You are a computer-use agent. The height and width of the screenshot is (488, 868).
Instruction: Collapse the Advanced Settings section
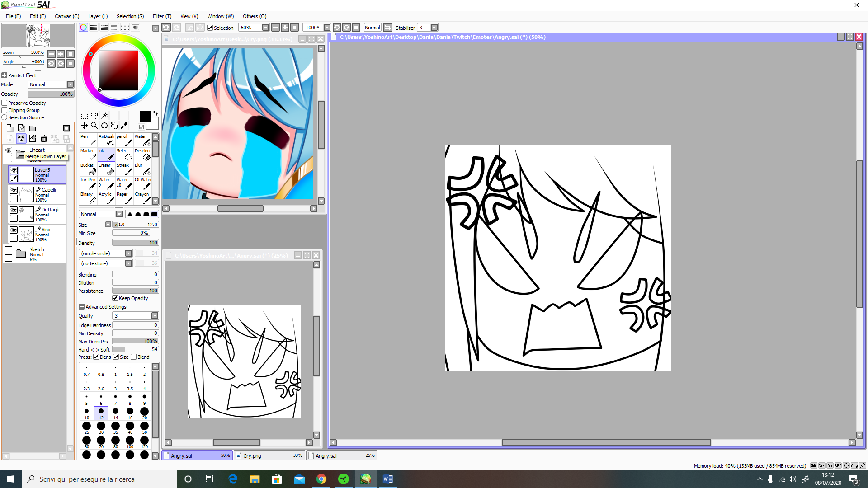pos(82,307)
